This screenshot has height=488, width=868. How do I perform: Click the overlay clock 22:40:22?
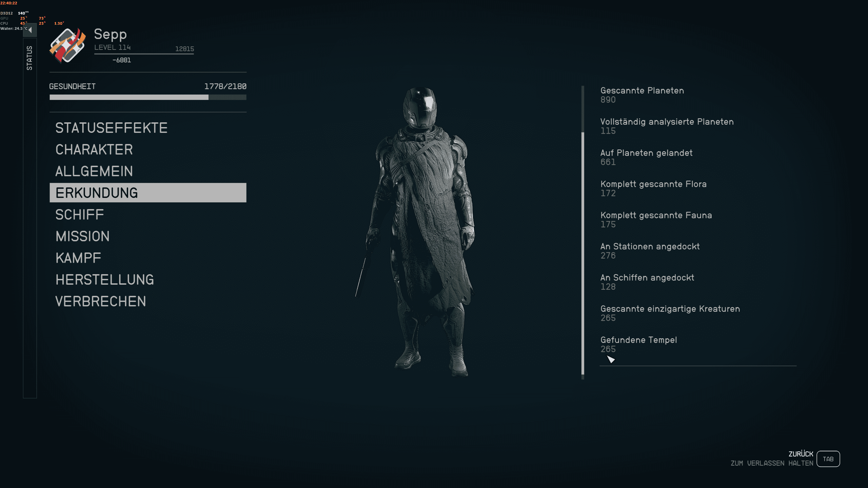pos(8,3)
